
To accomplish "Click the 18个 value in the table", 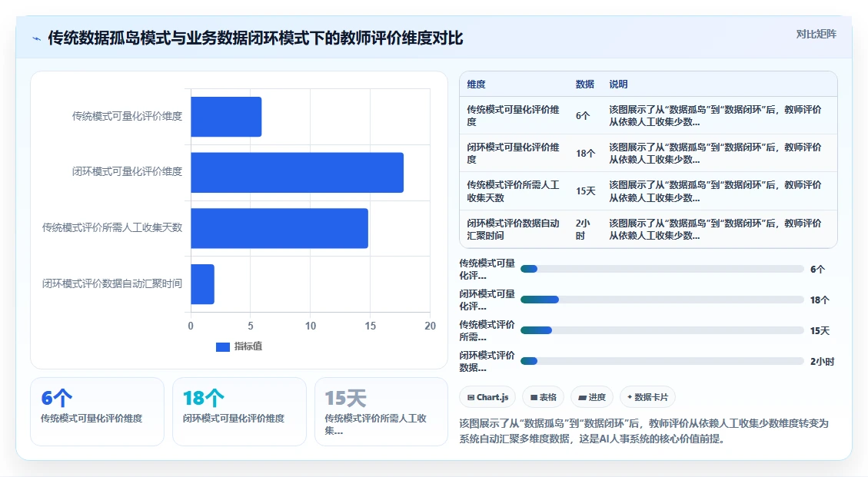I will coord(585,154).
